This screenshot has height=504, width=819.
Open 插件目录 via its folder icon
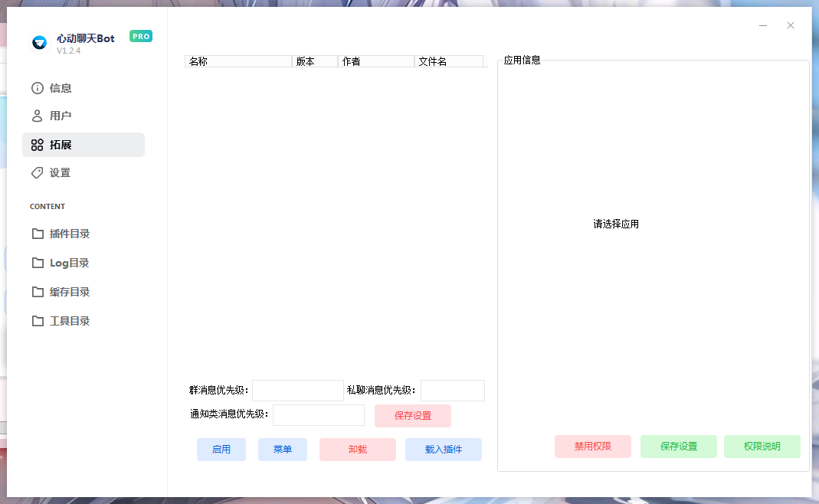coord(38,234)
